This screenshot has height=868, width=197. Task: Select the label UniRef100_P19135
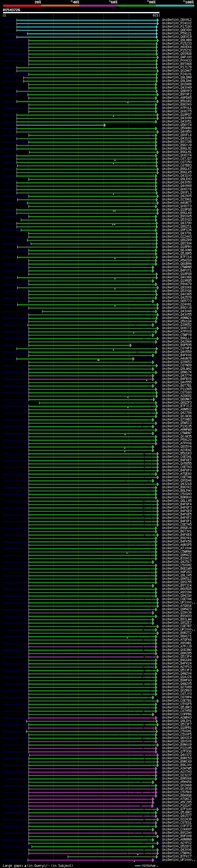177,426
